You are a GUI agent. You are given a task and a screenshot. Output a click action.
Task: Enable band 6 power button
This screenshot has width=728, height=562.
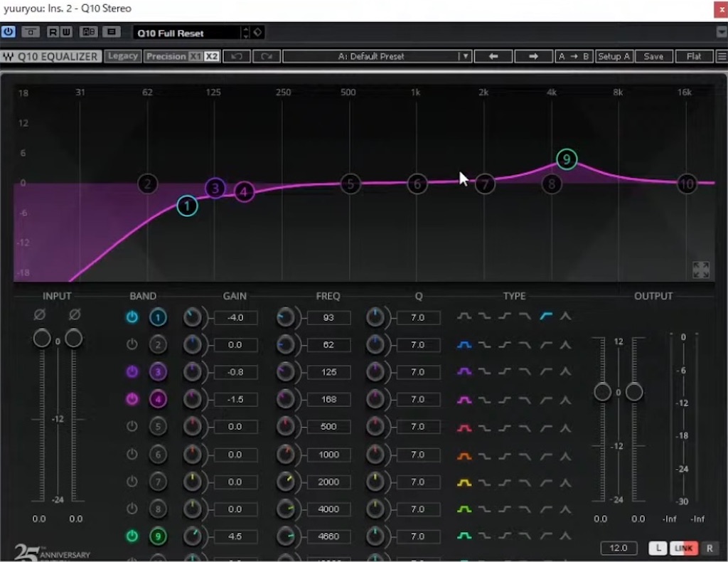(132, 455)
